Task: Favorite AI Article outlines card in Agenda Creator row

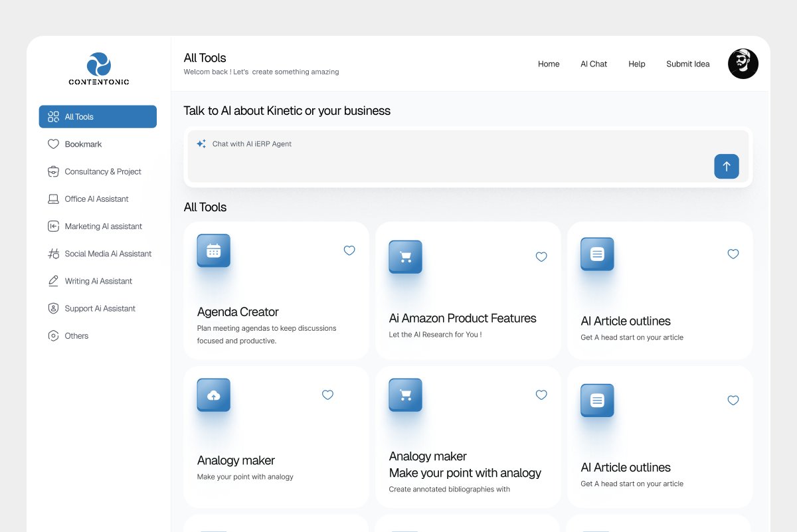Action: [x=733, y=254]
